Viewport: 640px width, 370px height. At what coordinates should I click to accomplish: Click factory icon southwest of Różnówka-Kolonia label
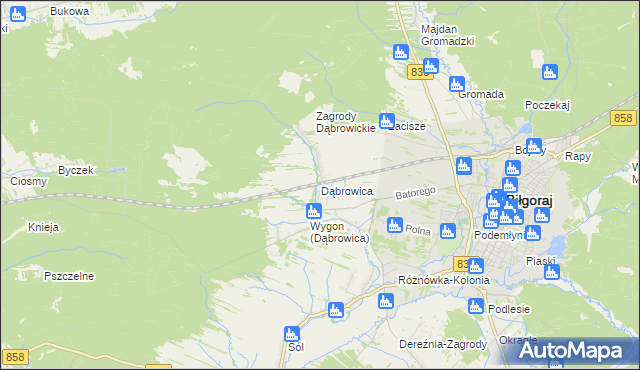coord(386,301)
